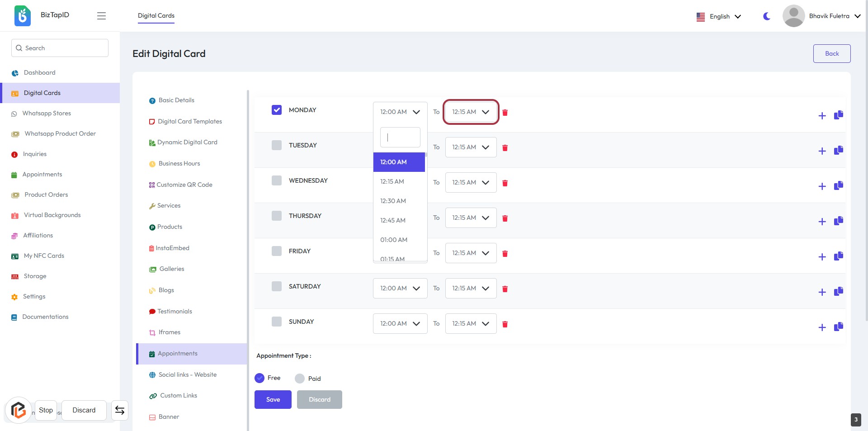Add another time slot for Sunday
868x431 pixels.
point(822,327)
